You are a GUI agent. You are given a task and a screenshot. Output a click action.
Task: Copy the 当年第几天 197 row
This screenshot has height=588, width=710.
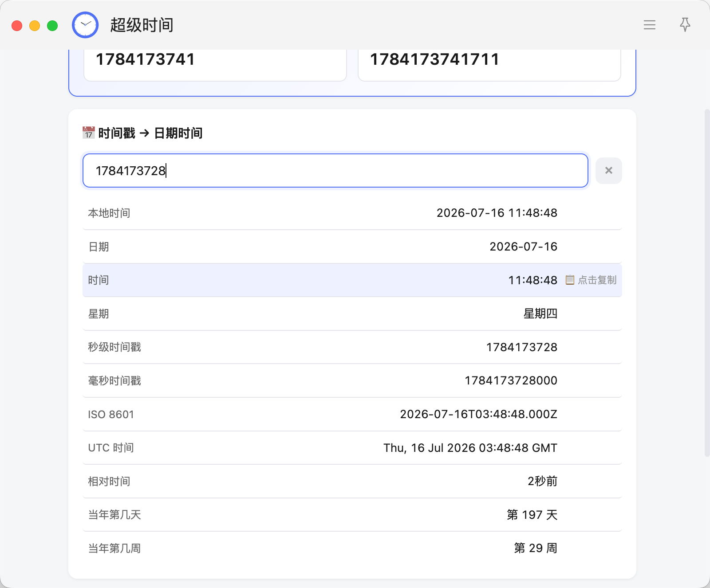[352, 515]
